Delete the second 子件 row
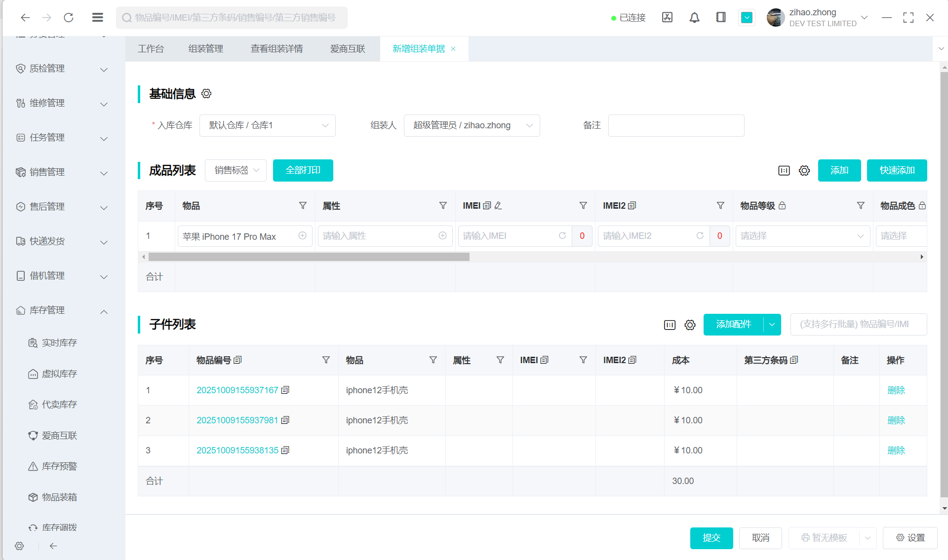948x560 pixels. (x=896, y=420)
